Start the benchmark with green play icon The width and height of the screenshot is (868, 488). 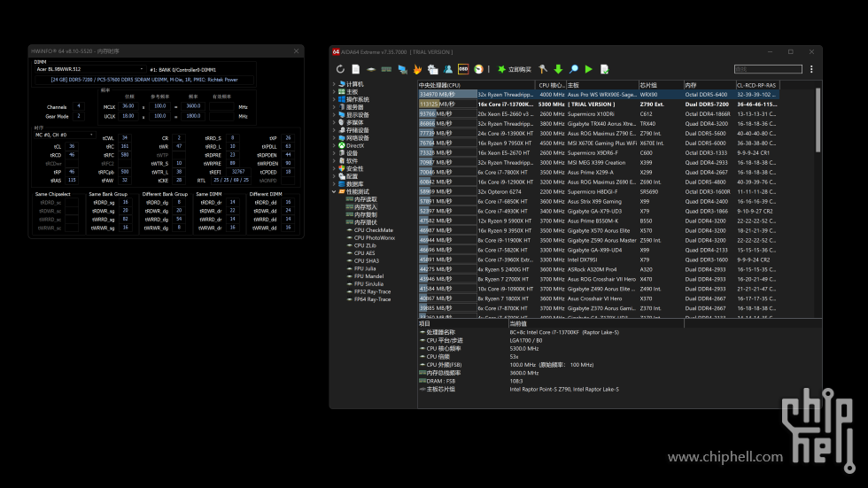coord(589,69)
